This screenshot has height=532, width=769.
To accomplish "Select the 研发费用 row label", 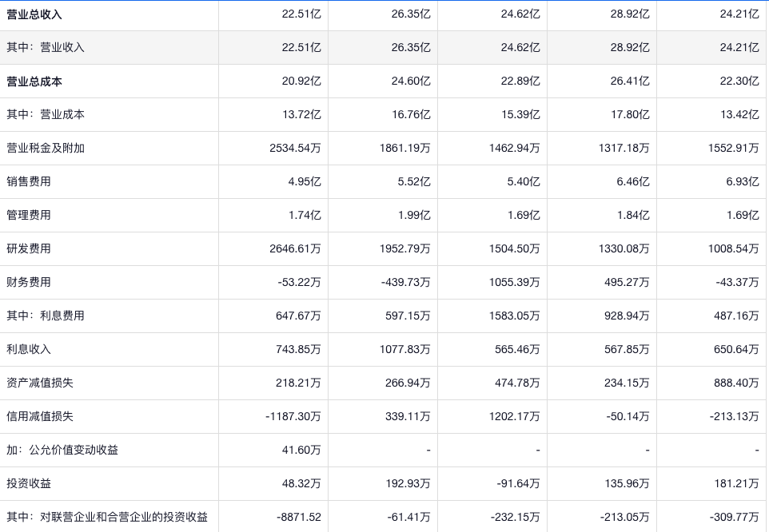I will (29, 249).
